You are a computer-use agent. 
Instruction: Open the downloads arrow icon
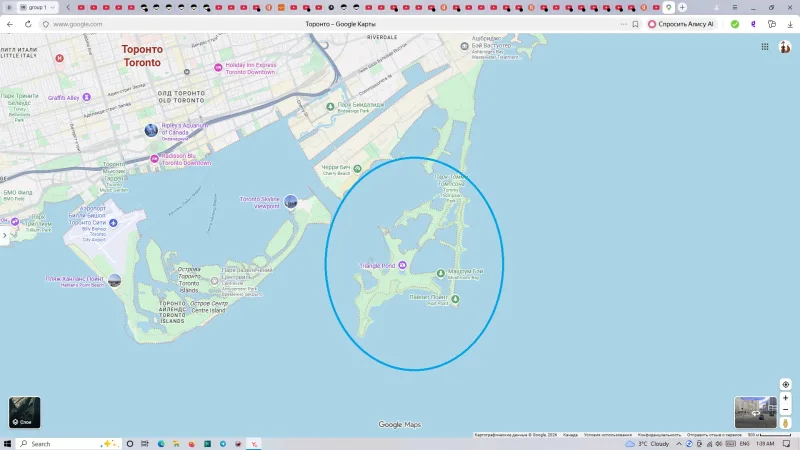click(x=790, y=24)
